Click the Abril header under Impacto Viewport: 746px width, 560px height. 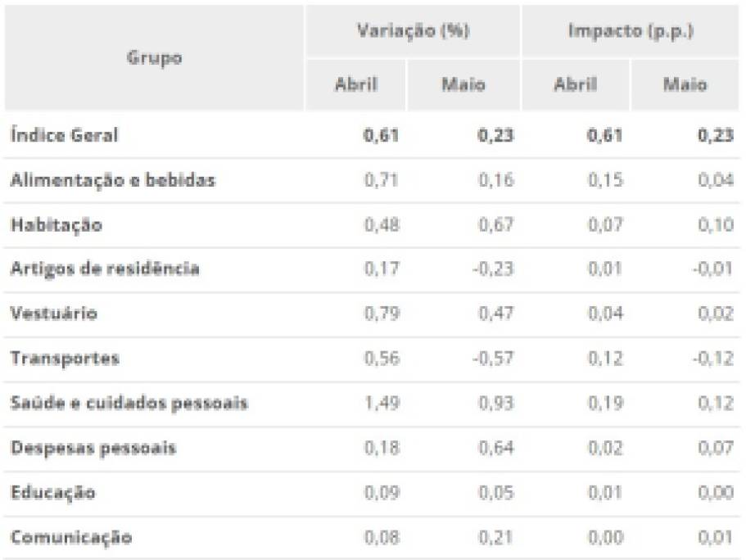pos(575,84)
